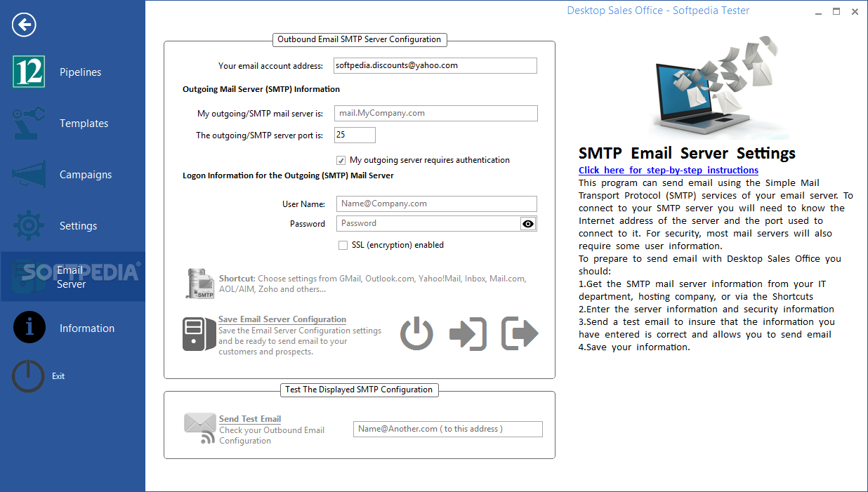Open the step-by-step instructions link
868x492 pixels.
pos(668,170)
